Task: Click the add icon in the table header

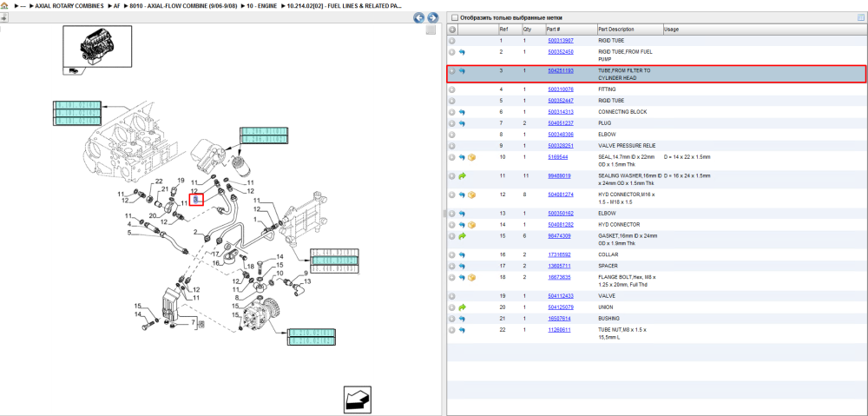Action: point(451,30)
